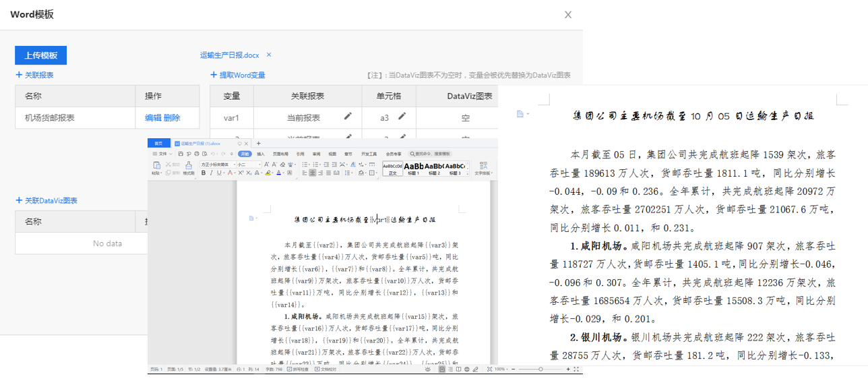
Task: Click the center align icon
Action: [312, 173]
